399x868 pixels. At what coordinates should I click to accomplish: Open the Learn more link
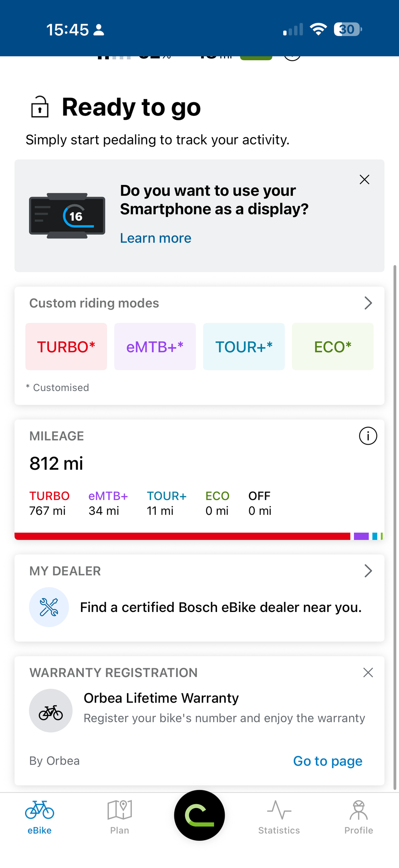coord(156,238)
